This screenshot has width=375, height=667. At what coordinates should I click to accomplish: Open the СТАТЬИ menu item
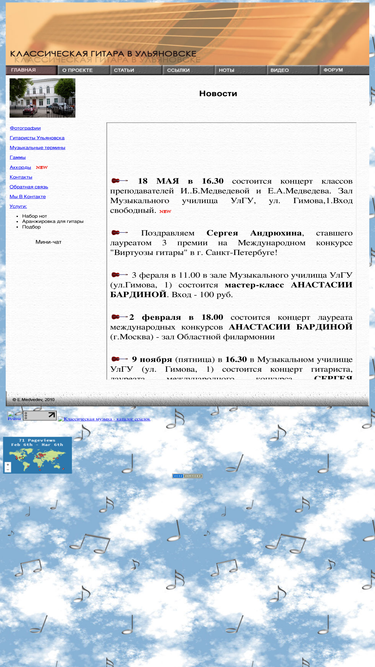[x=136, y=70]
